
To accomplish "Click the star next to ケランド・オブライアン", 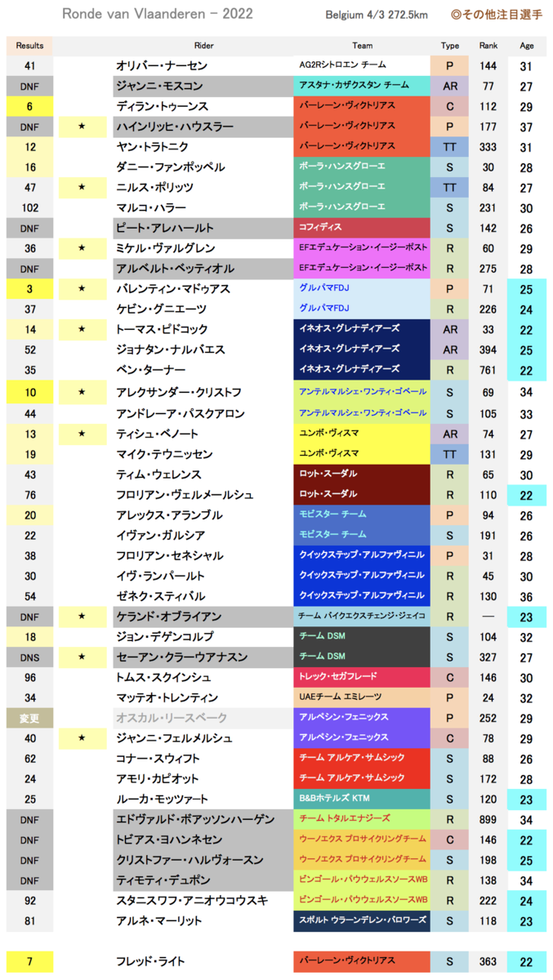I will tap(83, 617).
